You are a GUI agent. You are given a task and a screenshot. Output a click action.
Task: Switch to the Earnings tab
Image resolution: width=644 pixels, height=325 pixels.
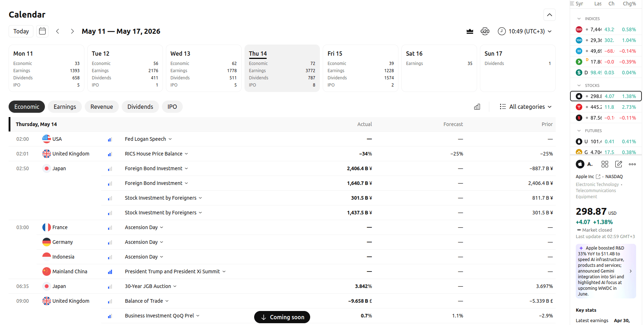65,107
